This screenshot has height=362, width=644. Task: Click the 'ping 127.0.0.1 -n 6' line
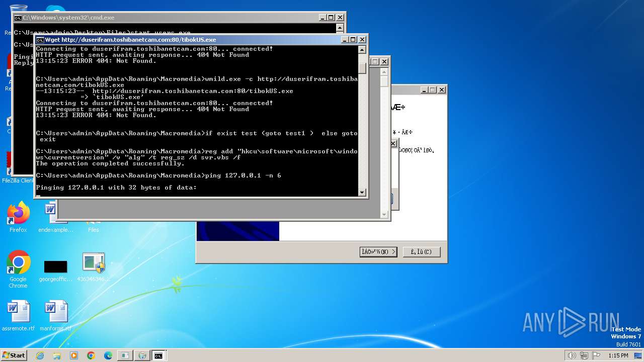[x=158, y=175]
